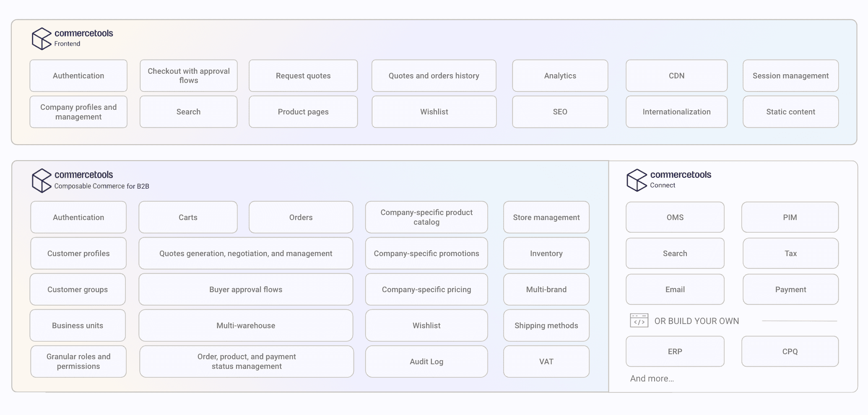Select Authentication box in the Frontend panel

point(78,75)
